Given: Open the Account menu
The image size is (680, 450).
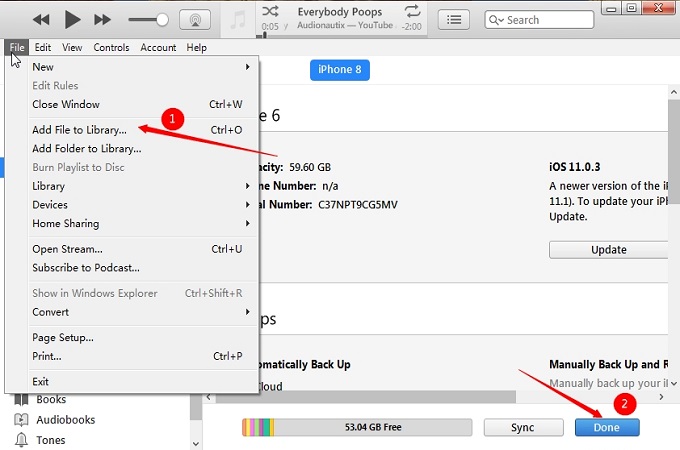Looking at the screenshot, I should pos(158,47).
